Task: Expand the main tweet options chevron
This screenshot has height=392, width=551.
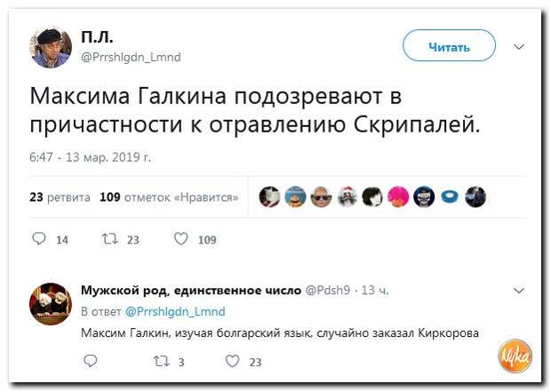Action: [x=519, y=47]
